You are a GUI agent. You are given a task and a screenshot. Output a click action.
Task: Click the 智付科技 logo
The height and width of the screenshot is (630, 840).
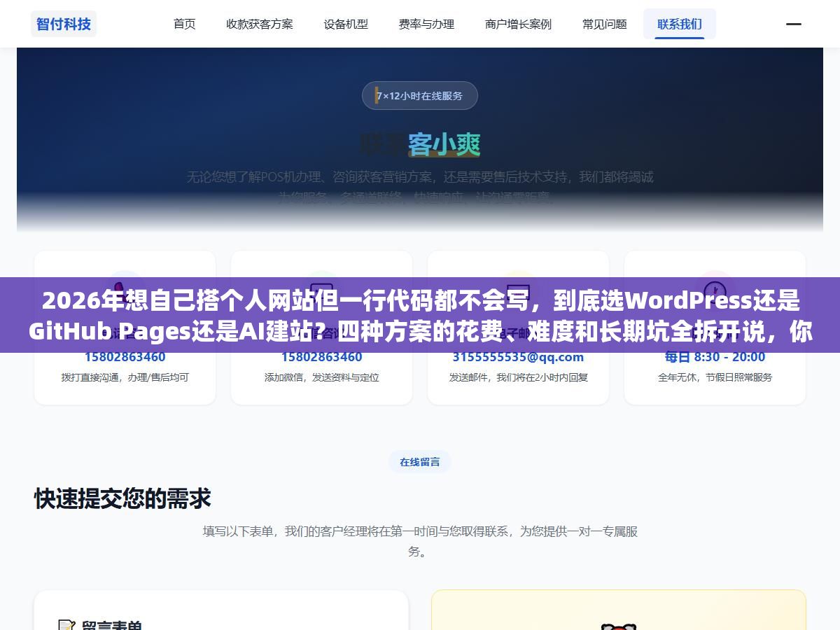tap(64, 24)
